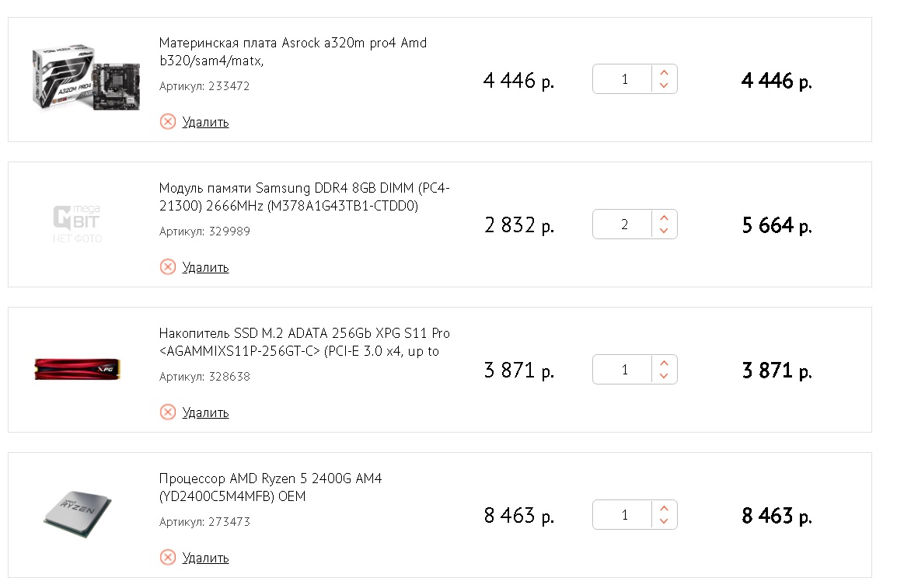This screenshot has width=904, height=588.
Task: Click the Удалить link for Ryzen processor
Action: [x=205, y=558]
